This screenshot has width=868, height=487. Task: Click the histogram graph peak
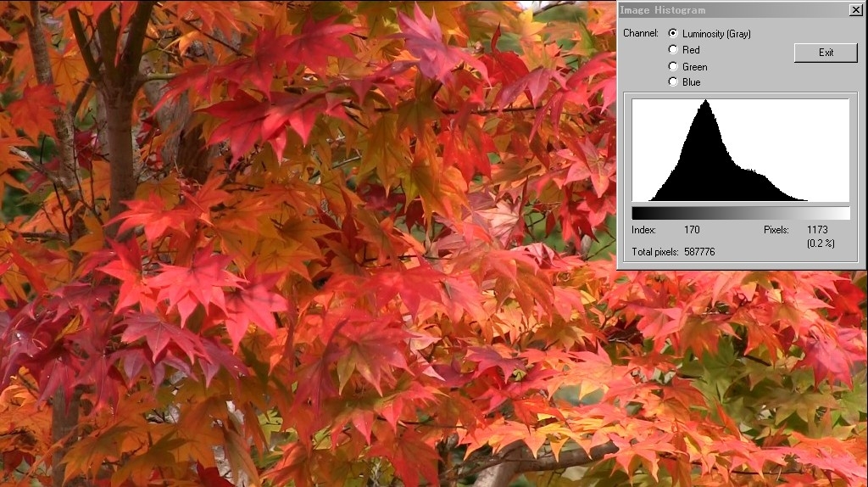[706, 102]
